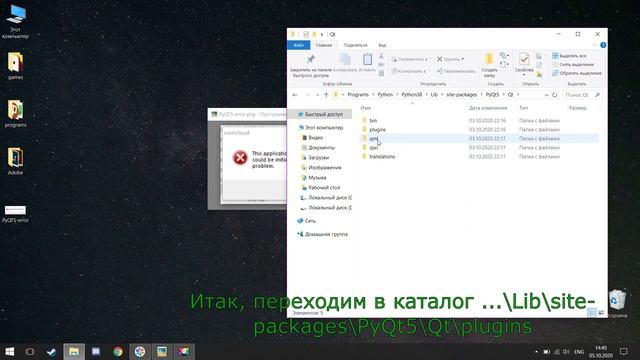Viewport: 640px width, 360px height.
Task: Open the games desktop folder icon
Action: pyautogui.click(x=16, y=65)
